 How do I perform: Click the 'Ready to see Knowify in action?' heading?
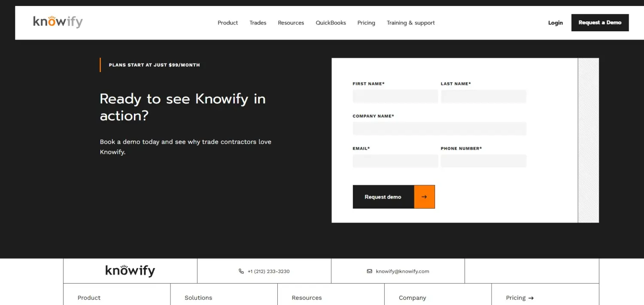pos(183,107)
